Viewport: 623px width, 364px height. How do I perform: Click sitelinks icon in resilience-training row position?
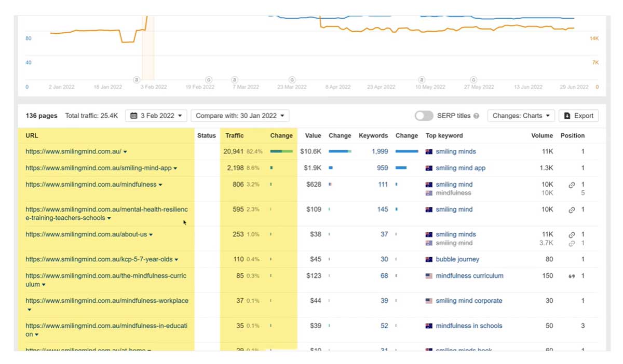click(x=572, y=210)
